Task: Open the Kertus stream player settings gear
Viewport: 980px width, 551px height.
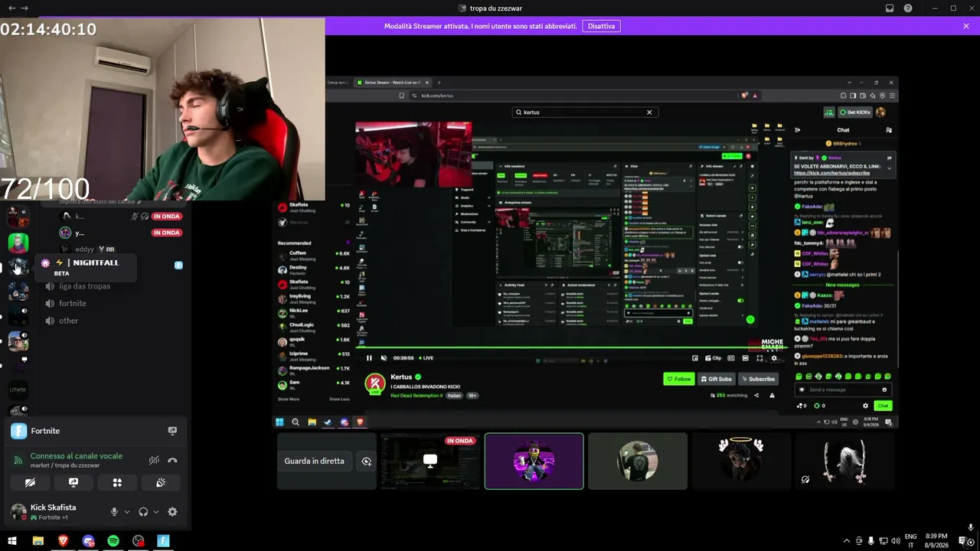Action: (773, 358)
